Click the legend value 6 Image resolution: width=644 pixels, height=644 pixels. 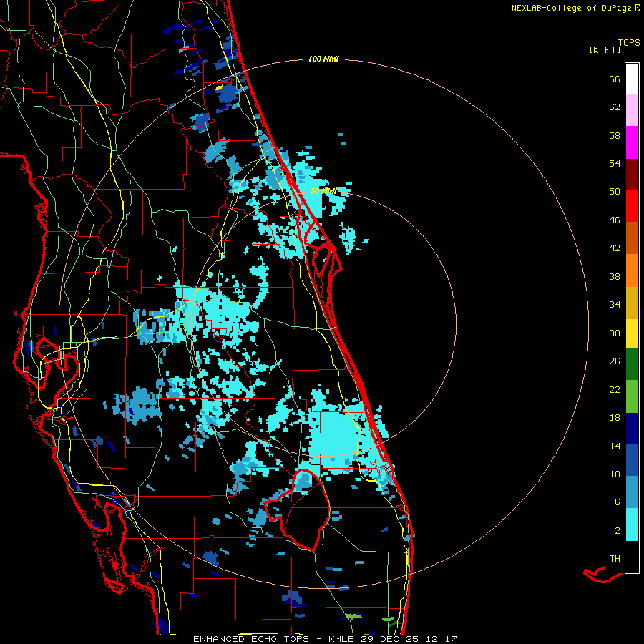click(x=618, y=502)
